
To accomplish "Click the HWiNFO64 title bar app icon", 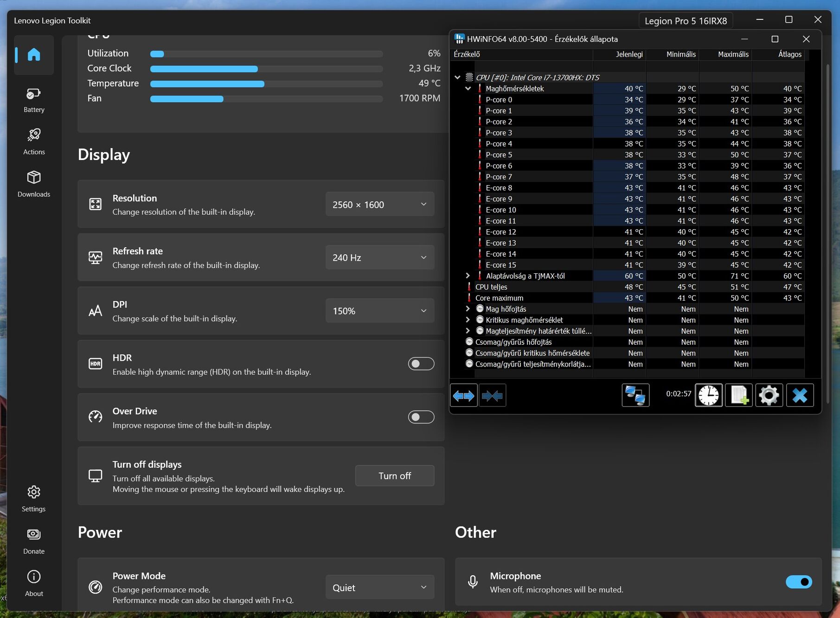I will tap(459, 39).
